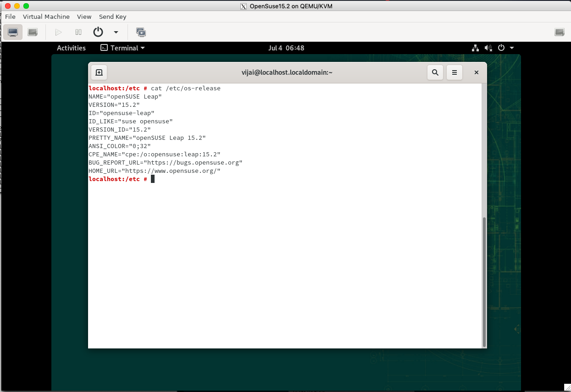Switch to fullscreen view icon
Viewport: 571px width, 392px height.
click(x=559, y=32)
